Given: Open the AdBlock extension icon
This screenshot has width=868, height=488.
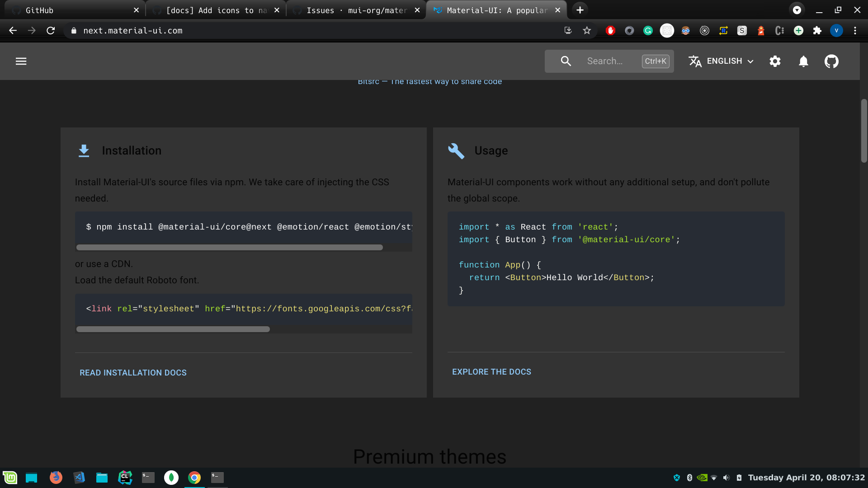Looking at the screenshot, I should coord(610,30).
